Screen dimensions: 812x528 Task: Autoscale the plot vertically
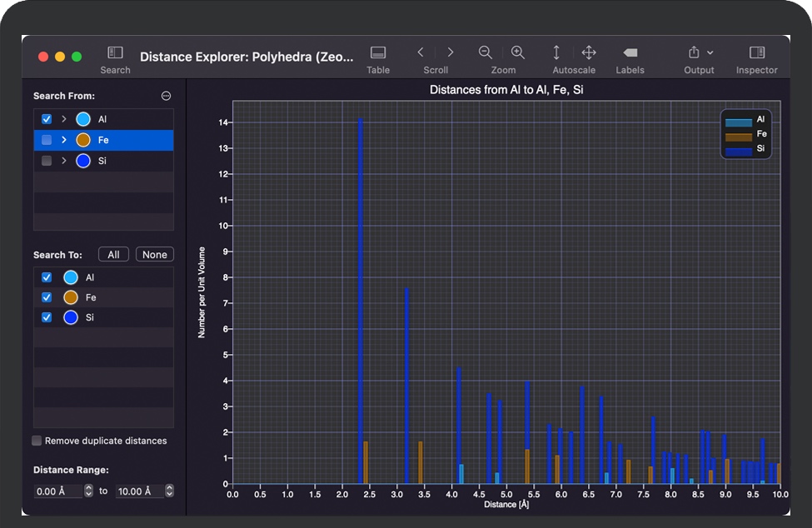click(556, 52)
